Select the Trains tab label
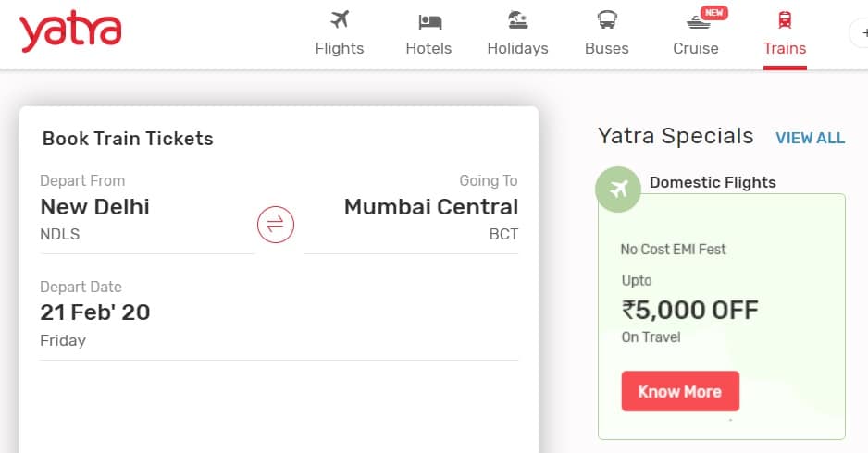The height and width of the screenshot is (453, 868). (x=785, y=48)
